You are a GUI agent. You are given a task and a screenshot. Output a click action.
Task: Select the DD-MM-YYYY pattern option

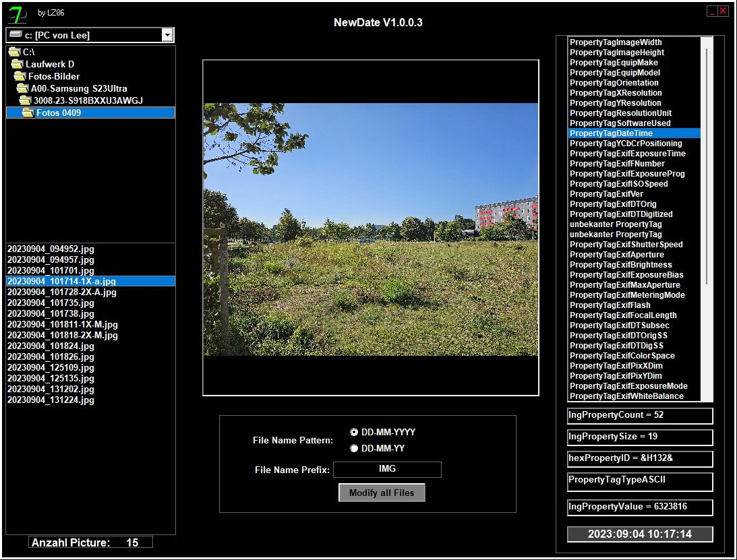[x=354, y=432]
